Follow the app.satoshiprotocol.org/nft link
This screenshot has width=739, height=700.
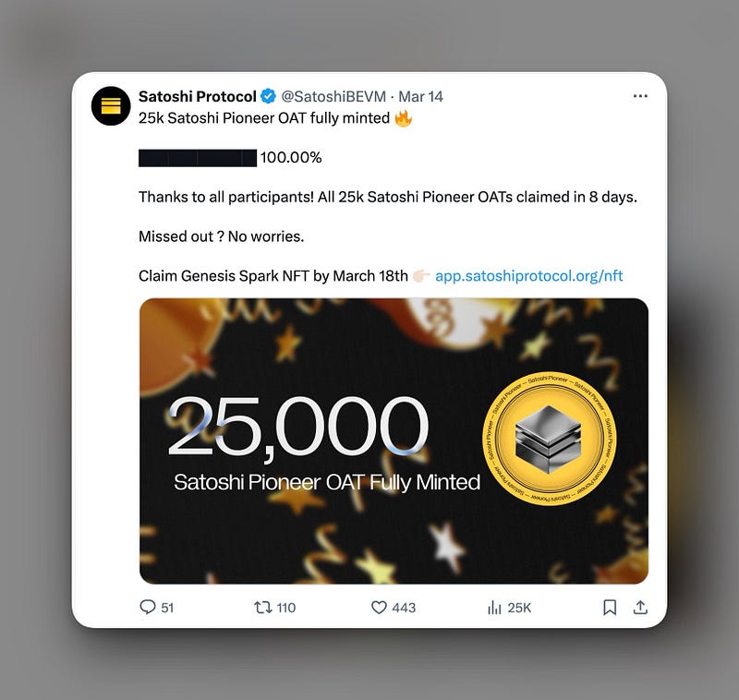tap(528, 275)
